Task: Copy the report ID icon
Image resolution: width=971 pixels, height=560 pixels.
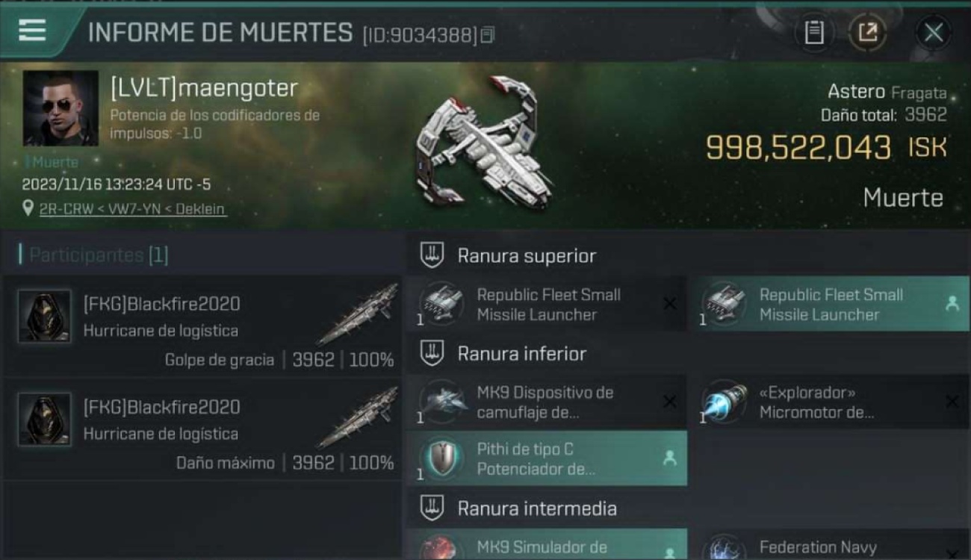Action: 487,34
